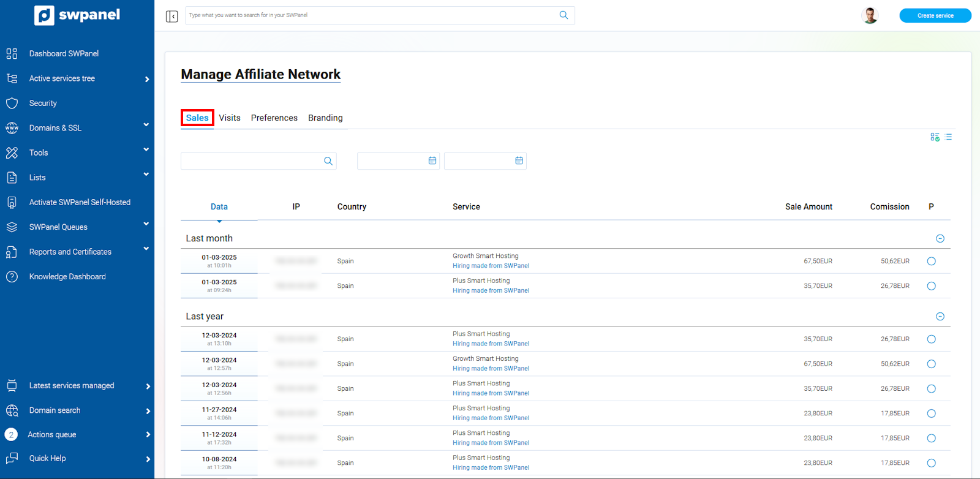The height and width of the screenshot is (479, 980).
Task: Switch to the Visits tab
Action: click(230, 118)
